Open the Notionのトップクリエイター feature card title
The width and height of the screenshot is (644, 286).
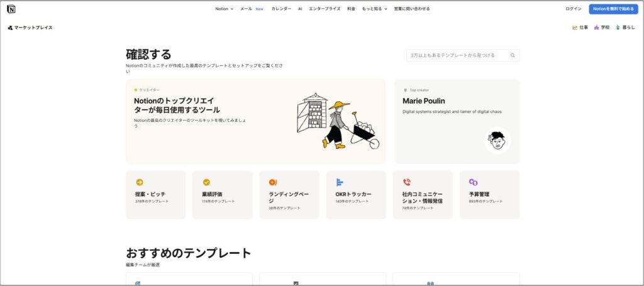pos(177,106)
